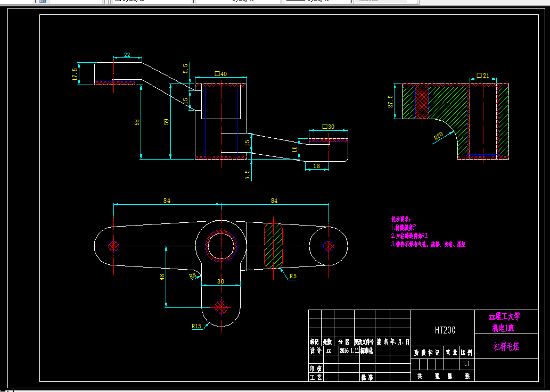Select the 机电1班 class text
The height and width of the screenshot is (392, 550).
(503, 328)
